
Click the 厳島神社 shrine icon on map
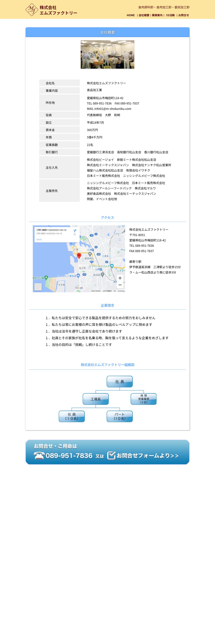click(x=90, y=254)
